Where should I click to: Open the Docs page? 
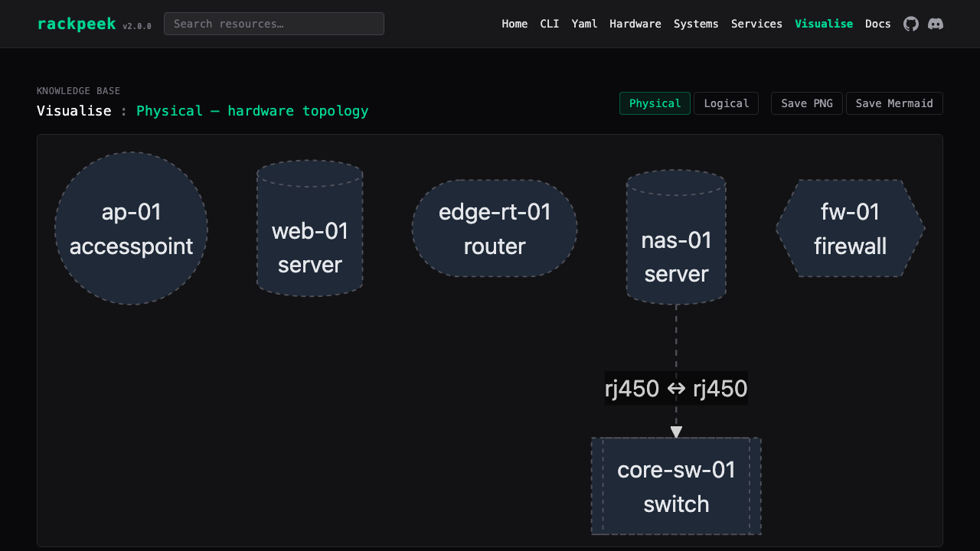click(878, 24)
